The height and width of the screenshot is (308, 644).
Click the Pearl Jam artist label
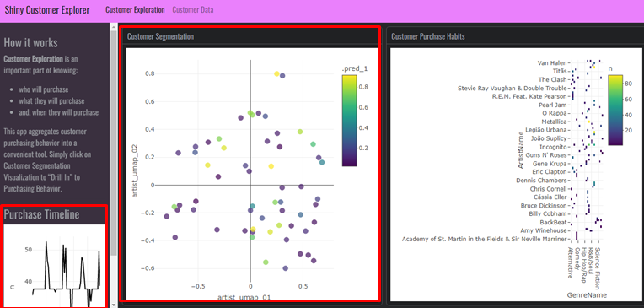[553, 105]
